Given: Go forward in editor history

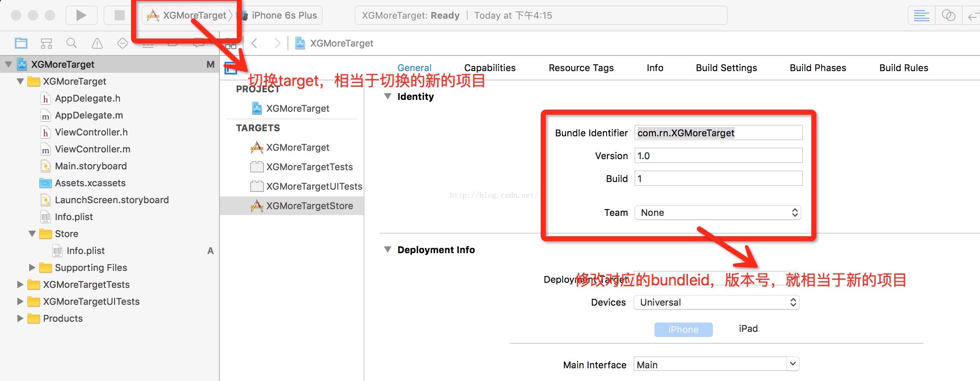Looking at the screenshot, I should [x=277, y=43].
